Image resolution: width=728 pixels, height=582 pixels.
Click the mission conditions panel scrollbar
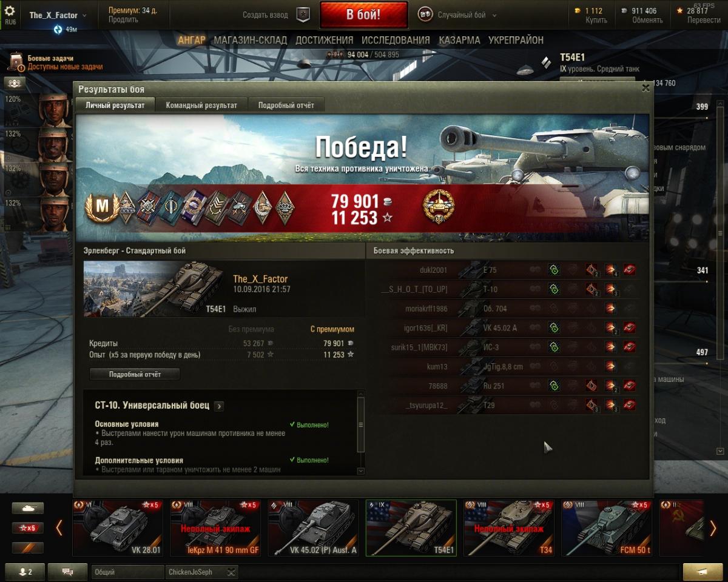(x=361, y=425)
